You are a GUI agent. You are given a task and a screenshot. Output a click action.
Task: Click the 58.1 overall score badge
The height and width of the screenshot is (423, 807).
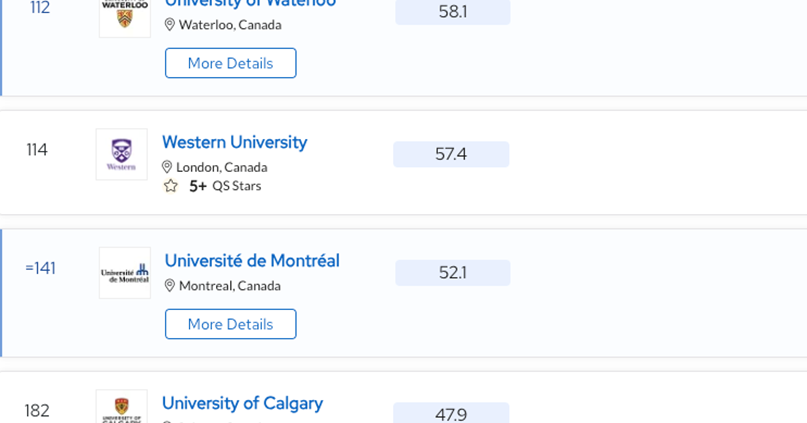point(453,12)
